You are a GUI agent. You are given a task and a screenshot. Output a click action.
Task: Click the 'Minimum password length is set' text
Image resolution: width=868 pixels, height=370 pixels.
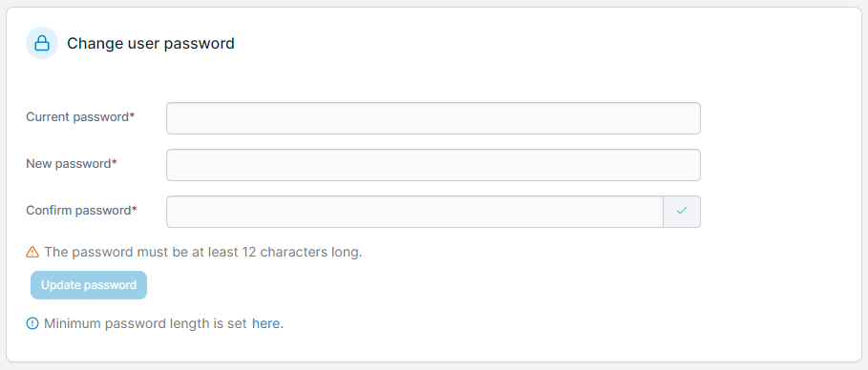pos(145,323)
